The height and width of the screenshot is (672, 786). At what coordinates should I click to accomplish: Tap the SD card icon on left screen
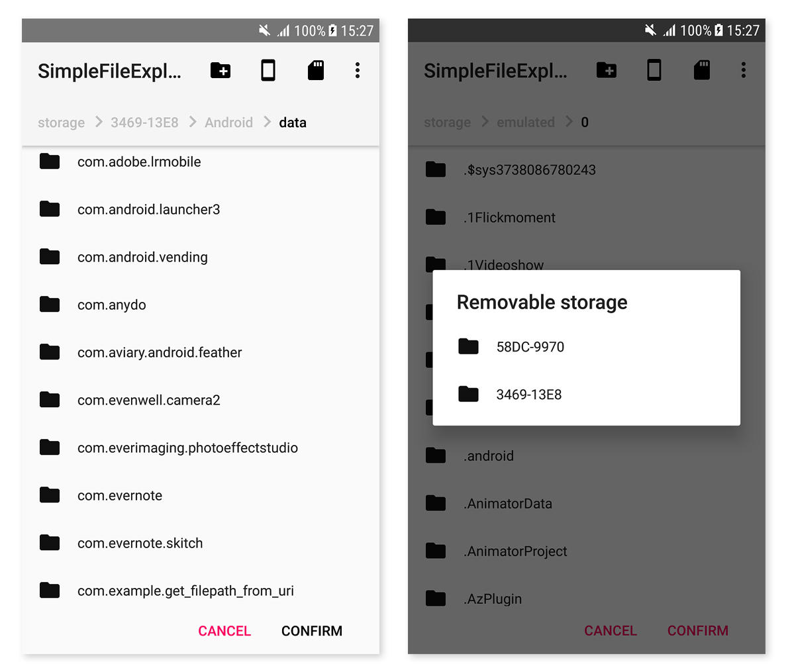point(316,70)
